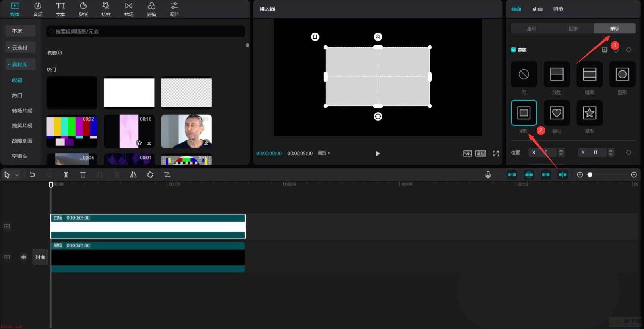This screenshot has height=329, width=644.
Task: Click the mask feather handle above the rectangle
Action: tap(378, 37)
